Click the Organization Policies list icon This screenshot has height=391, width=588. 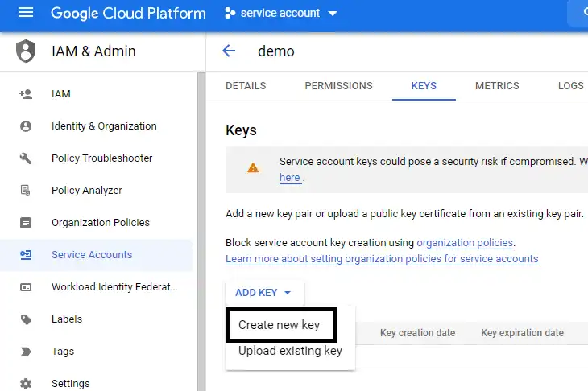[26, 223]
